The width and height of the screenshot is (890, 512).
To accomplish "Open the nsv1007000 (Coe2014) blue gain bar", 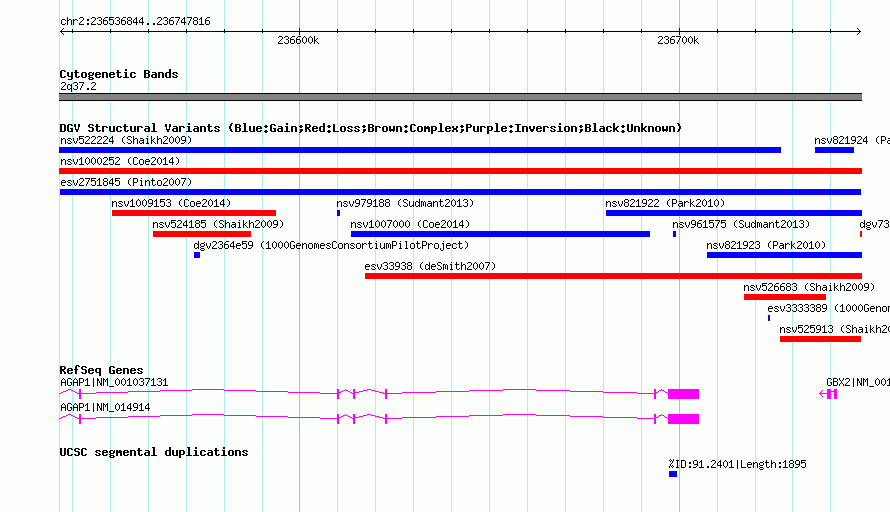I will (500, 234).
